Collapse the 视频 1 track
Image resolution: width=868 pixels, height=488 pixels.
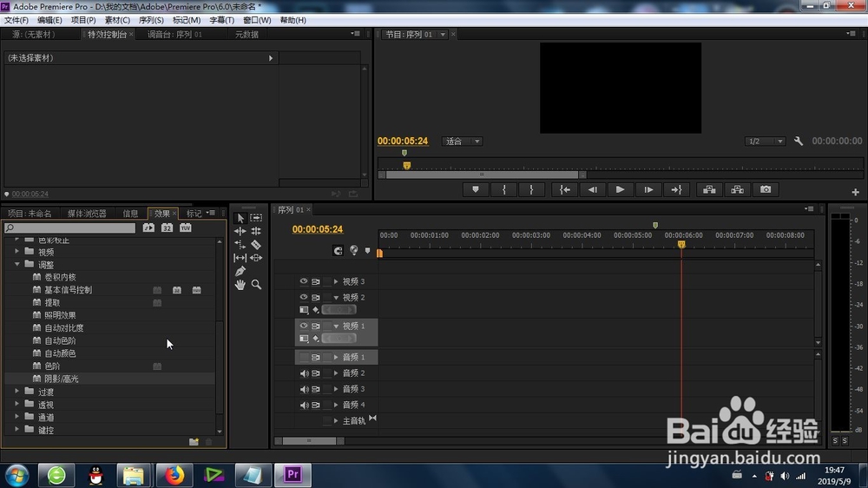click(x=336, y=326)
